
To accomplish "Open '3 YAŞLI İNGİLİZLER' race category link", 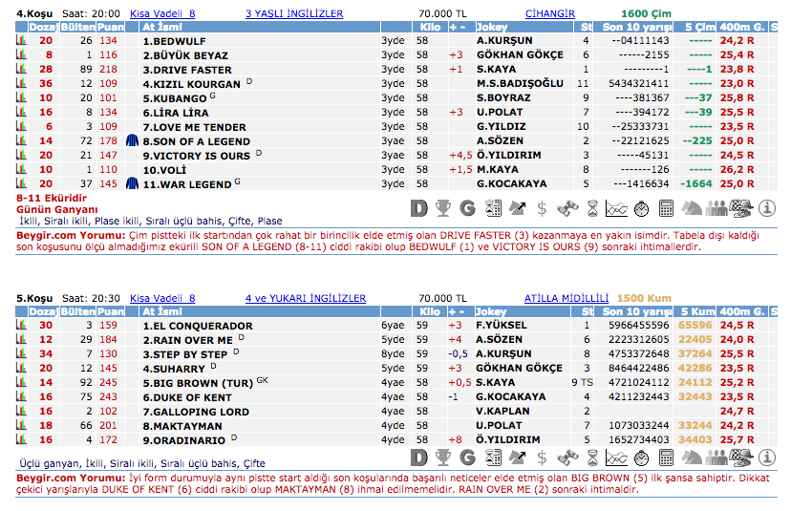I will pos(293,13).
